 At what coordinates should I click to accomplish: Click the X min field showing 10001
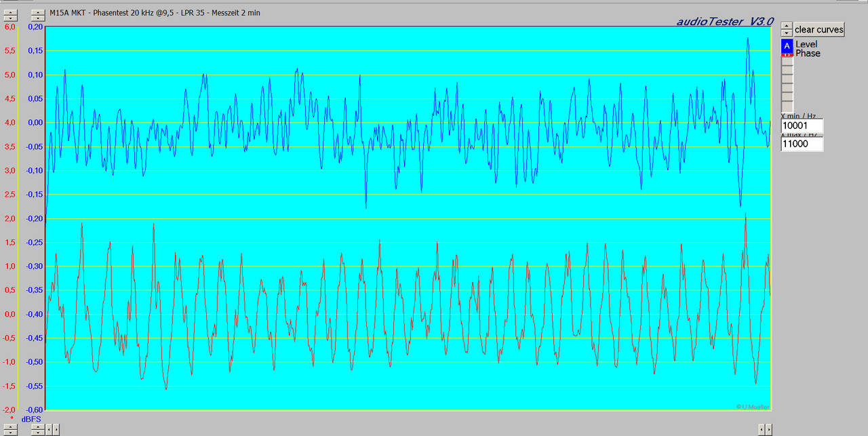(802, 125)
